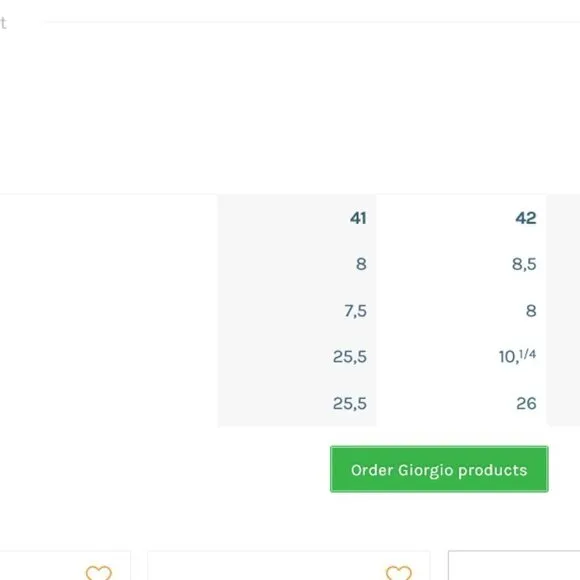
Task: Click the 8,5 value under size 42
Action: [524, 264]
